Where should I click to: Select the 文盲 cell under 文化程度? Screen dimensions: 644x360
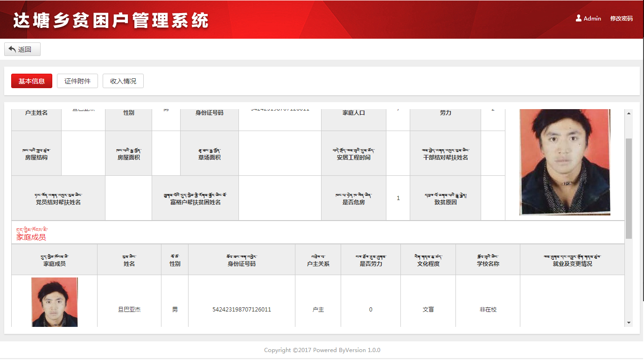428,309
